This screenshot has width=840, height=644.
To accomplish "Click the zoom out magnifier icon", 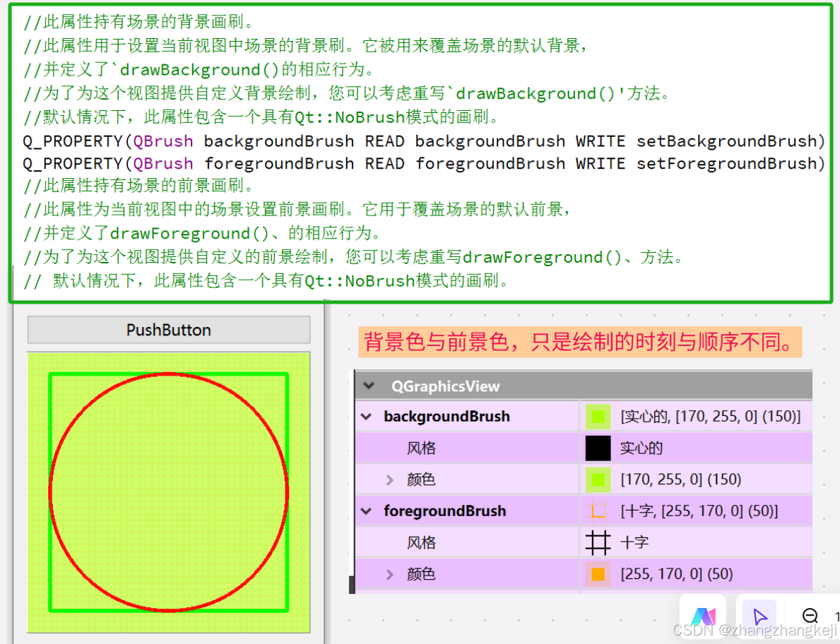I will point(810,616).
